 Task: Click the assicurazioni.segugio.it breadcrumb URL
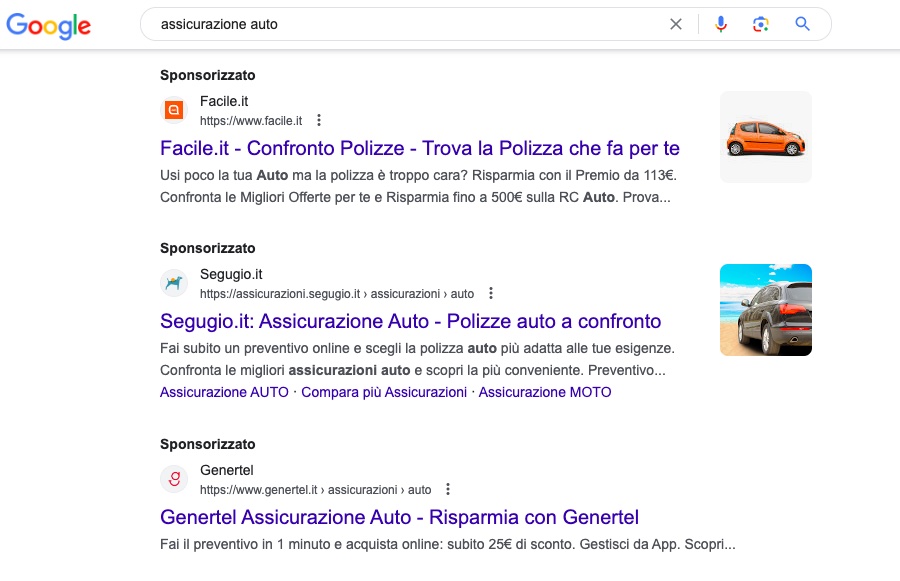pyautogui.click(x=337, y=293)
